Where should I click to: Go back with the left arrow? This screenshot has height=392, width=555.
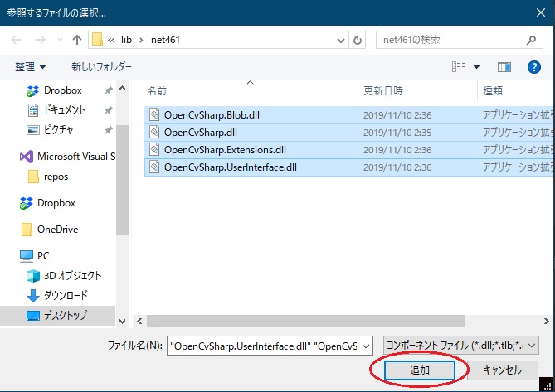pos(16,40)
